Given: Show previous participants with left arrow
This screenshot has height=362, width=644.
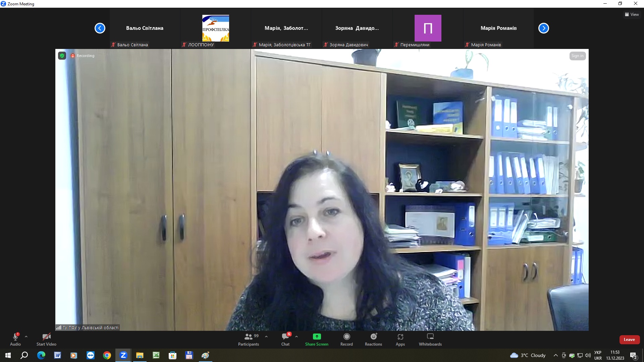Looking at the screenshot, I should (x=100, y=28).
